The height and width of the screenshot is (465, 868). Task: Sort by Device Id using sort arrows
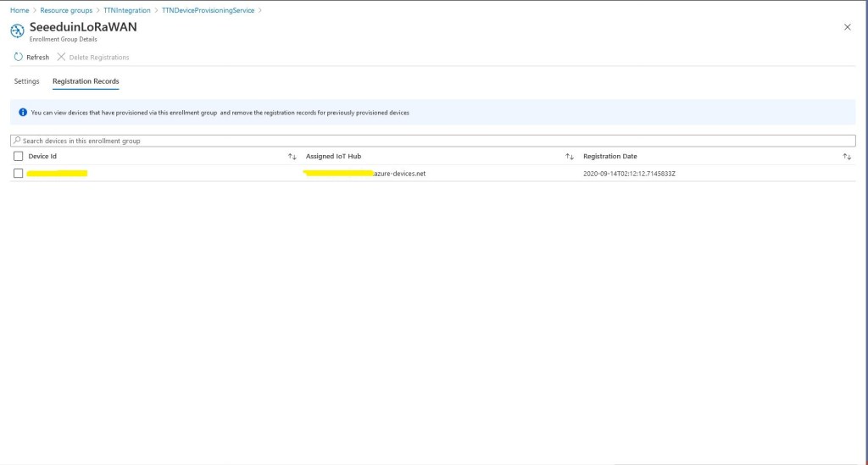click(292, 157)
